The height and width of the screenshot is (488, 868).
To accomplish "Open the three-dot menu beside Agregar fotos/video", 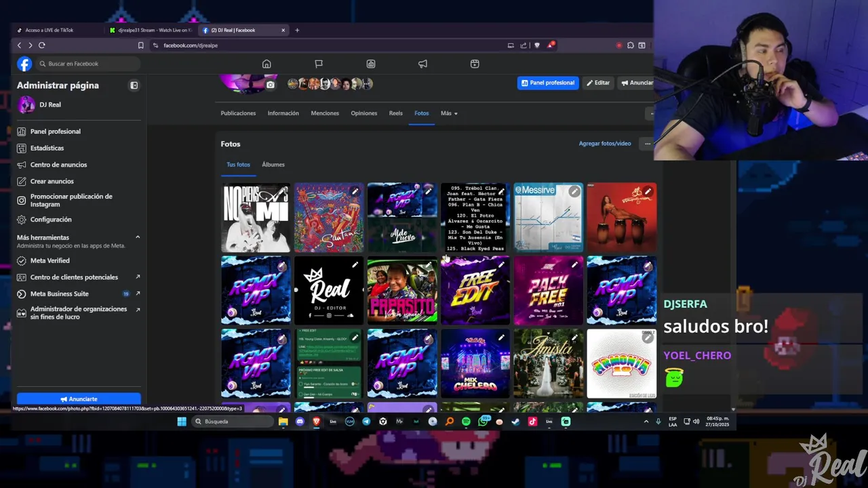I will pyautogui.click(x=648, y=144).
